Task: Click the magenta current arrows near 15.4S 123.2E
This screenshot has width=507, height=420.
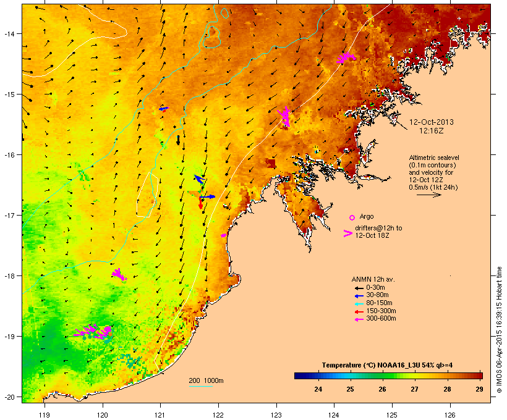Action: 284,116
